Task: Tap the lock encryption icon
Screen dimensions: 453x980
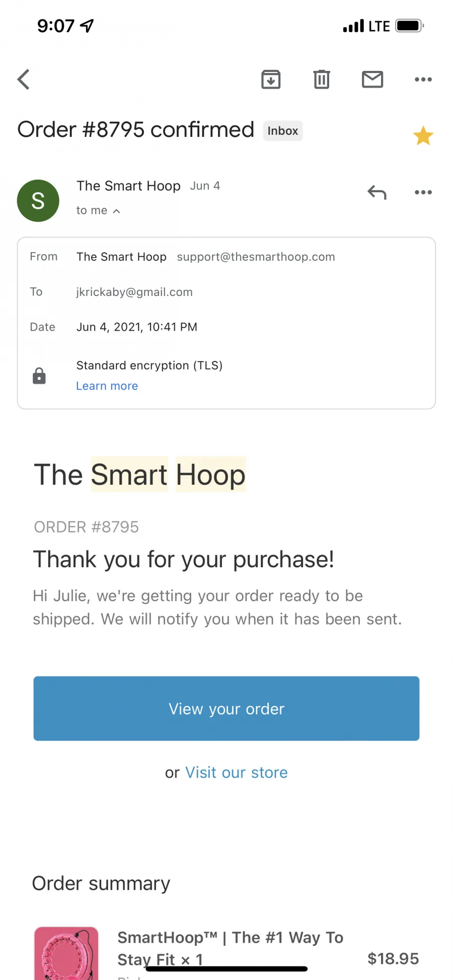Action: coord(39,375)
